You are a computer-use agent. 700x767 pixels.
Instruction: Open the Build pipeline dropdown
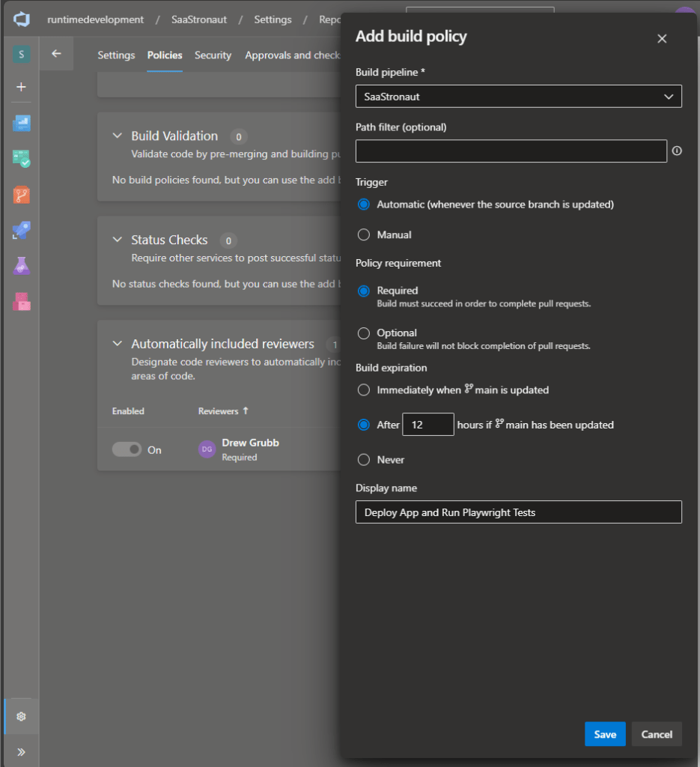click(518, 97)
